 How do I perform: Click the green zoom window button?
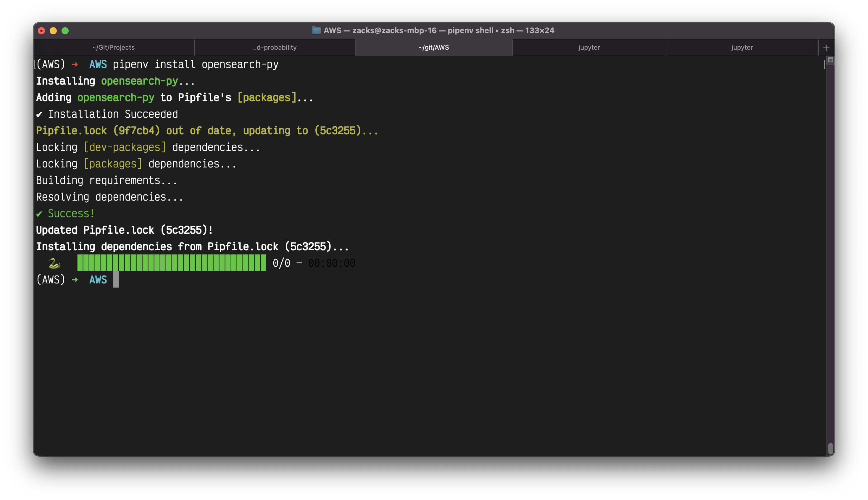pos(65,31)
